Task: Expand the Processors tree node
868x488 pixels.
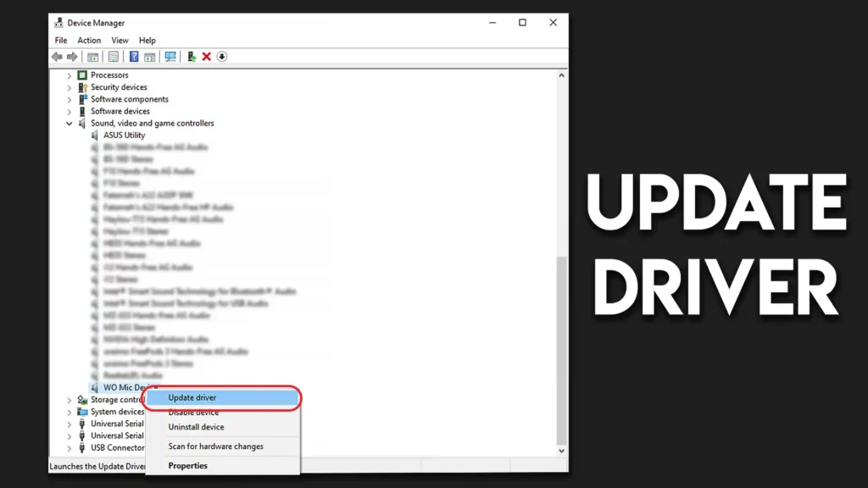Action: point(70,75)
